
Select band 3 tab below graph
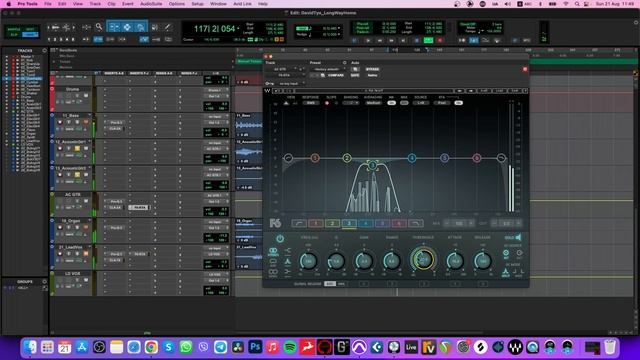pyautogui.click(x=349, y=223)
